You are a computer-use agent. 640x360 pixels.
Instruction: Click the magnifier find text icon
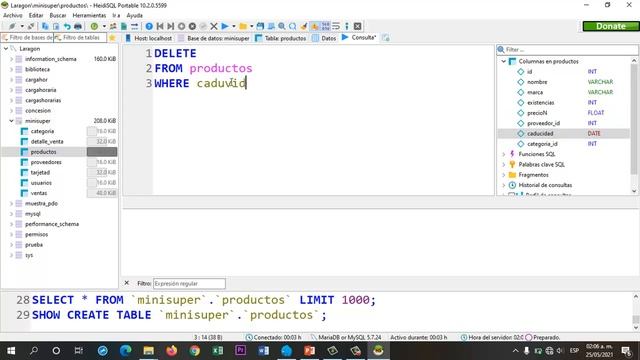click(282, 27)
